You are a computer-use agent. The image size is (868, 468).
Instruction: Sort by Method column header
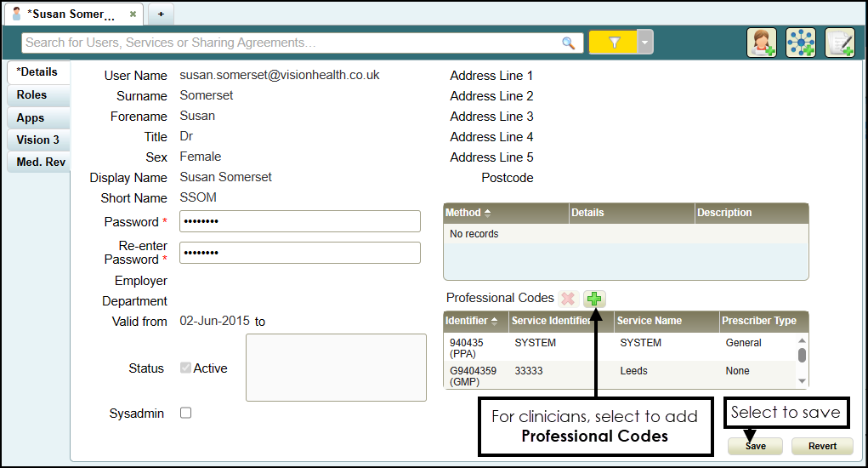point(506,213)
